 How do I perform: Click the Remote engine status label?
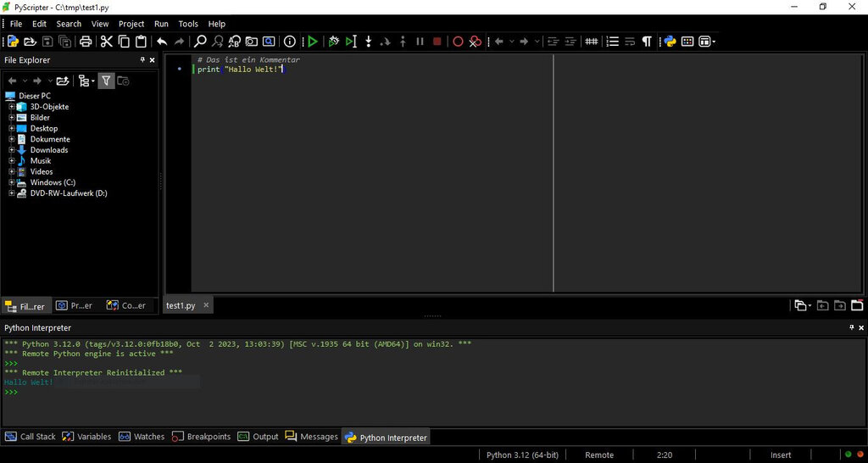[x=598, y=455]
